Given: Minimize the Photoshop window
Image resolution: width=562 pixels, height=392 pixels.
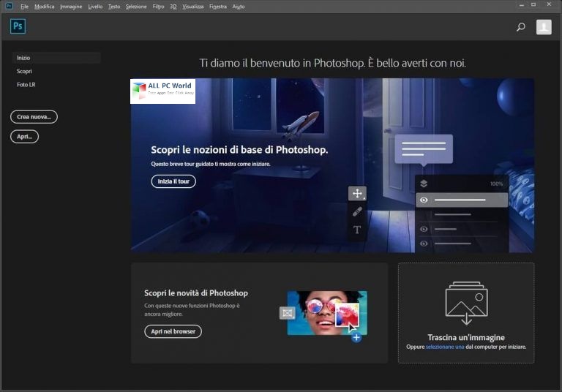Looking at the screenshot, I should coord(522,5).
